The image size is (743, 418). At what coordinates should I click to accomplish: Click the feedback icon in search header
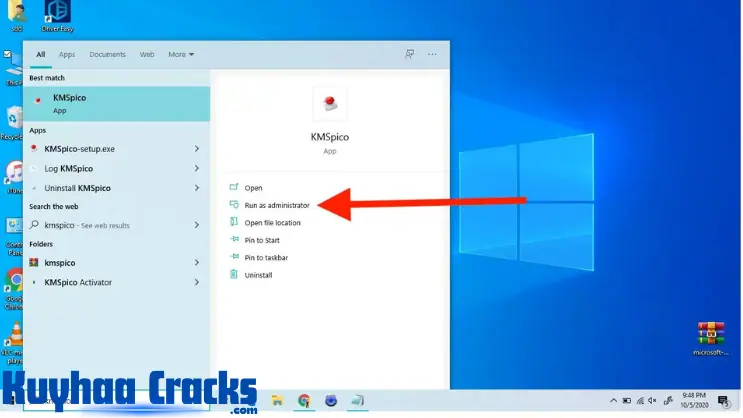(410, 54)
